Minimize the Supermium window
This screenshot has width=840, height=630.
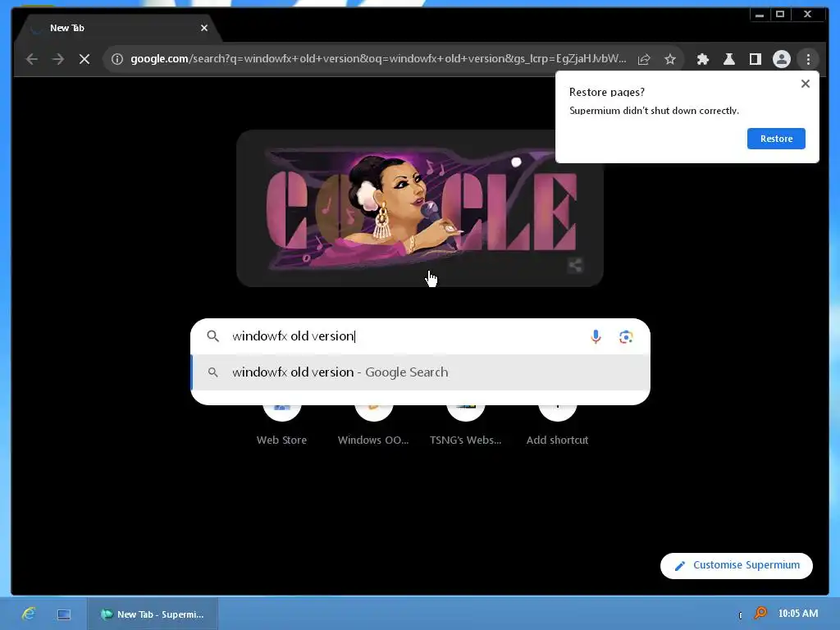[x=759, y=15]
